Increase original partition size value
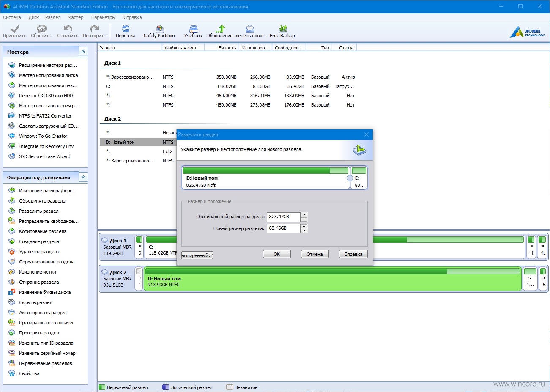Viewport: 550px width, 392px height. point(304,214)
